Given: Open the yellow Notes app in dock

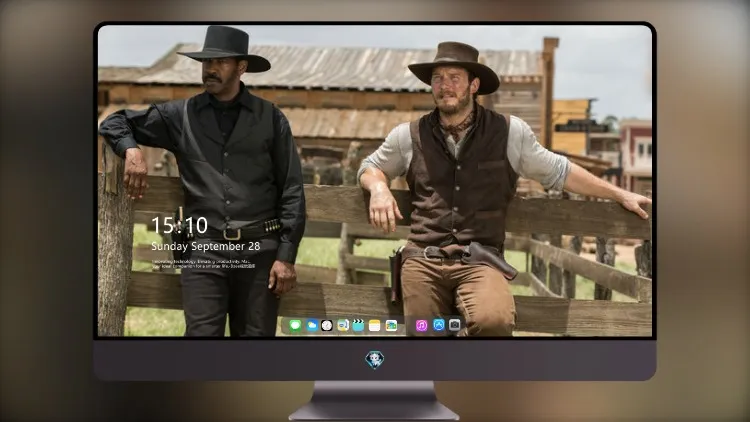Looking at the screenshot, I should tap(375, 326).
